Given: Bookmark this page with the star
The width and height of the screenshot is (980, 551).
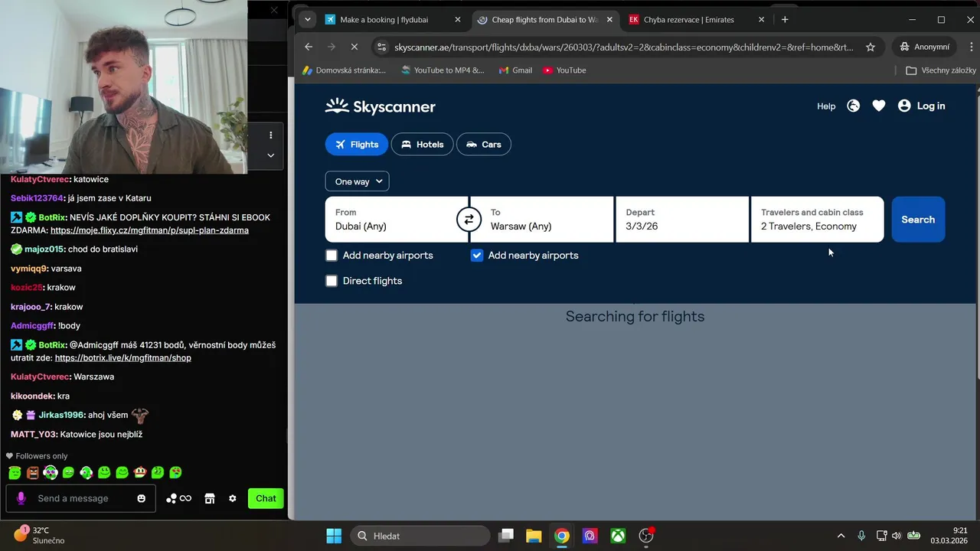Looking at the screenshot, I should pyautogui.click(x=871, y=47).
